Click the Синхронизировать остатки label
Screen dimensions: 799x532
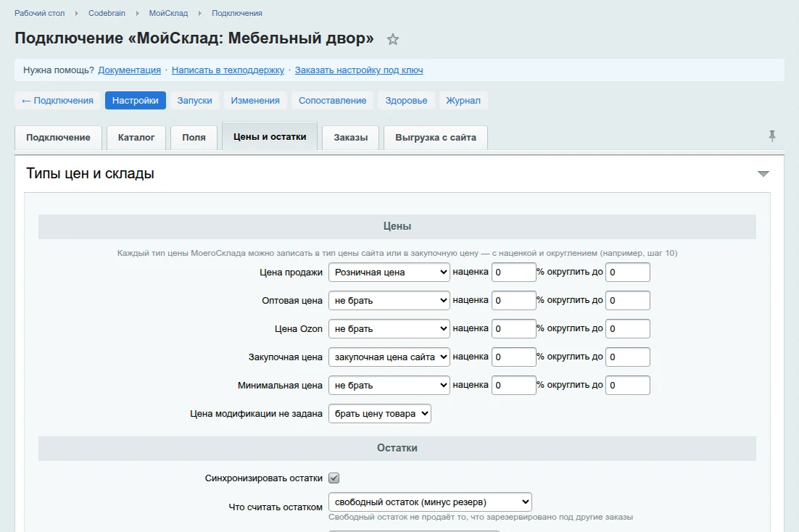coord(263,478)
